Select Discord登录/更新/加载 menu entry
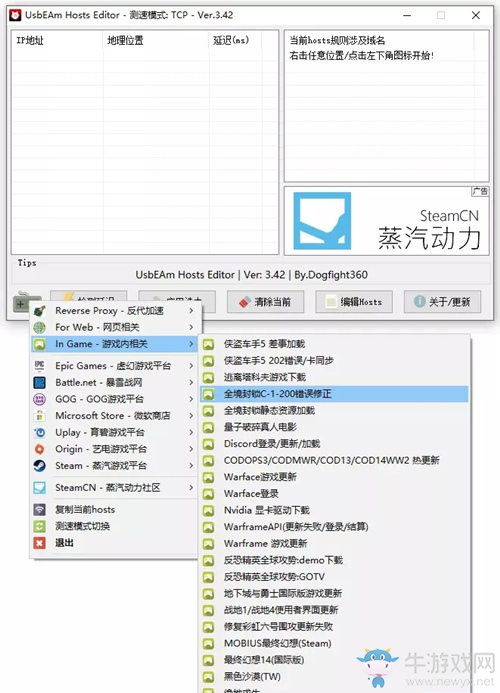Screen dimensions: 500x693 coord(334,444)
